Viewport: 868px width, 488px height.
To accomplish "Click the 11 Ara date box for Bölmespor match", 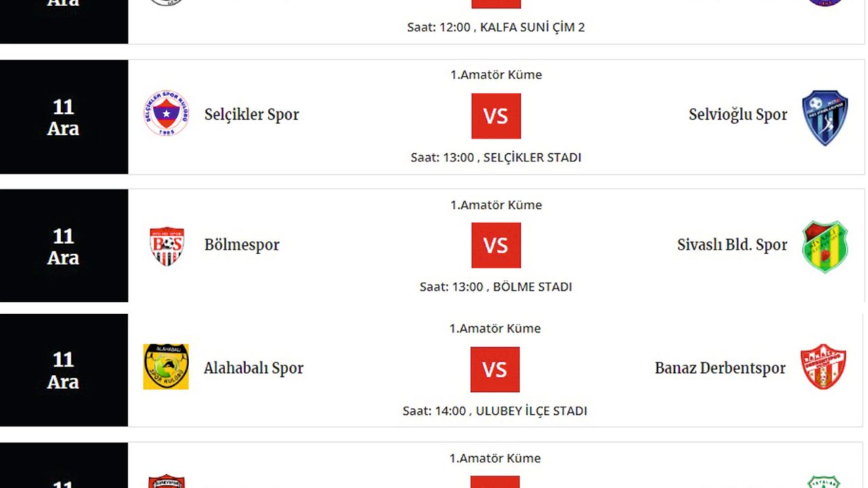I will [x=64, y=246].
